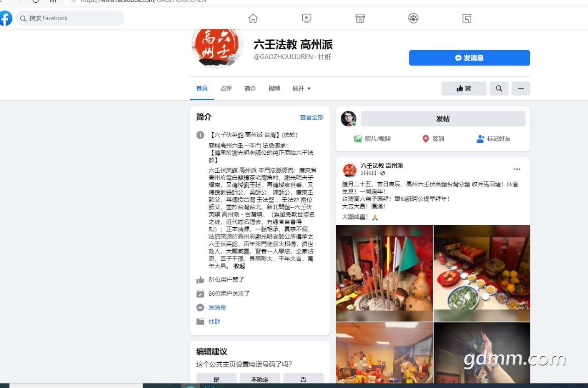Click the 查看全部 link in 简介
Image resolution: width=588 pixels, height=388 pixels.
pyautogui.click(x=312, y=118)
